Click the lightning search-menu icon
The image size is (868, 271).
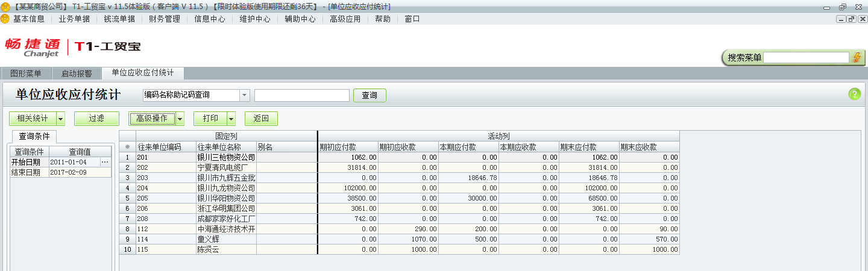click(857, 58)
